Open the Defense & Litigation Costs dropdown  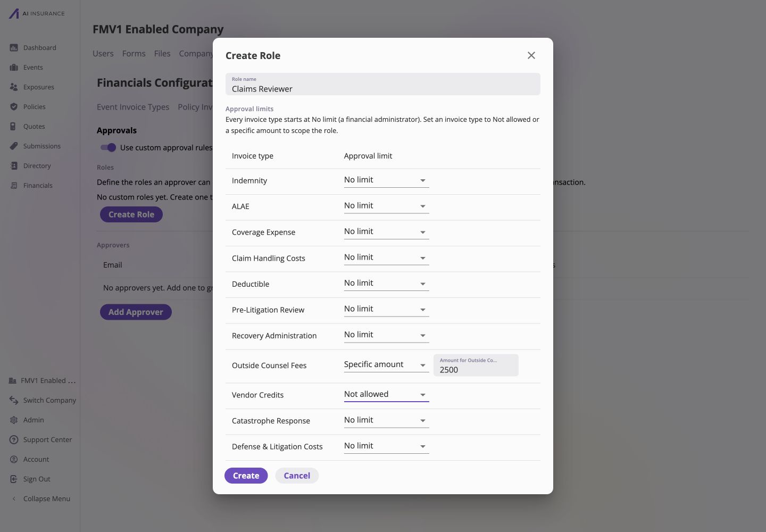coord(386,446)
